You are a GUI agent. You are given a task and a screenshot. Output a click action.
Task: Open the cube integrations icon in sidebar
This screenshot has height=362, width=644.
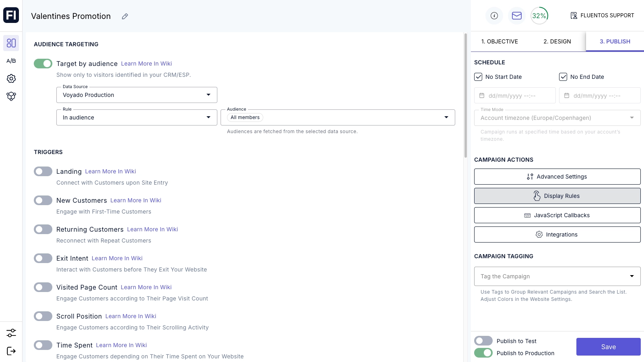(x=11, y=96)
